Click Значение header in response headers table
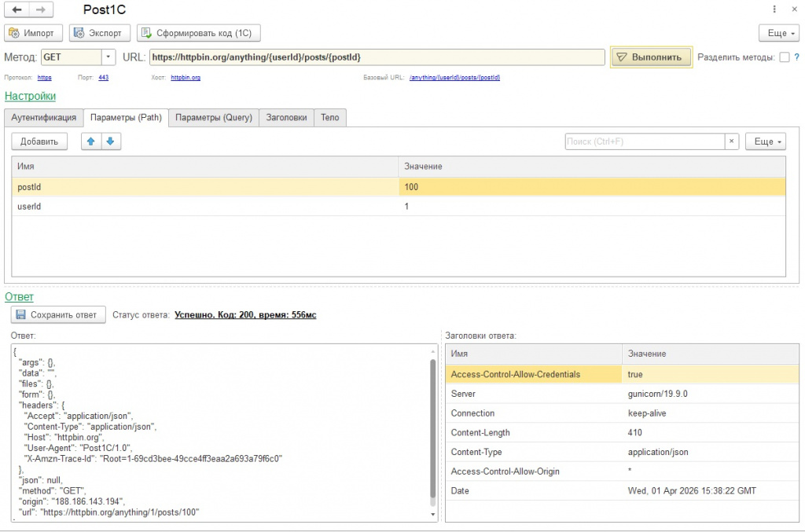 [x=711, y=354]
